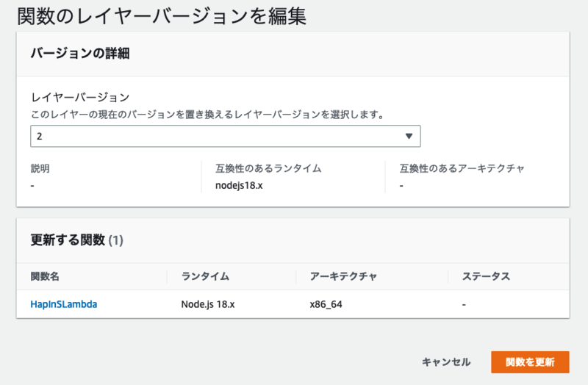The image size is (588, 385).
Task: Click the バージョンの詳細 section heading
Action: click(x=80, y=53)
